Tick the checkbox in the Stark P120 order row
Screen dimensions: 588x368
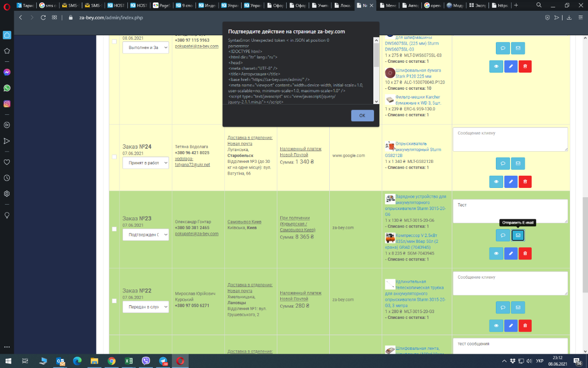point(114,41)
